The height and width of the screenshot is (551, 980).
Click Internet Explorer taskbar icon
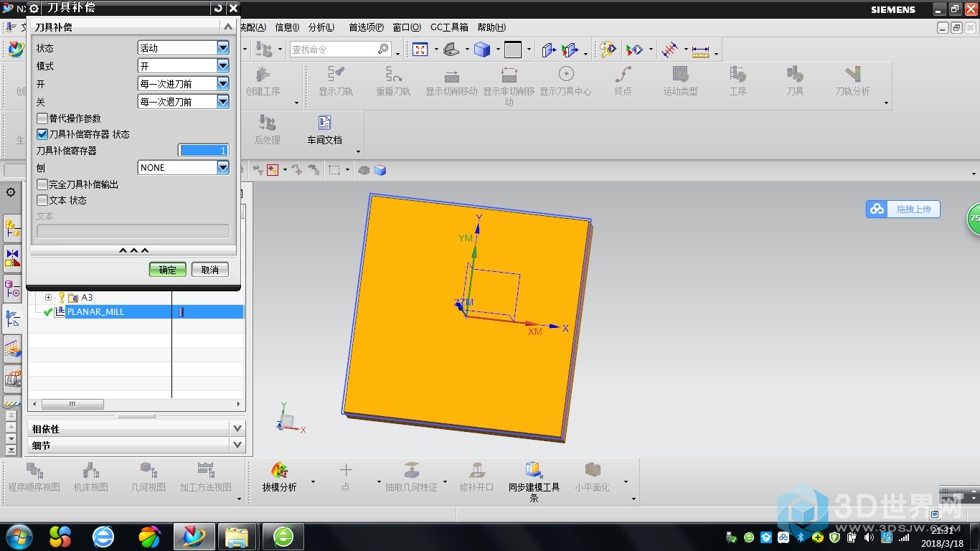(x=104, y=537)
